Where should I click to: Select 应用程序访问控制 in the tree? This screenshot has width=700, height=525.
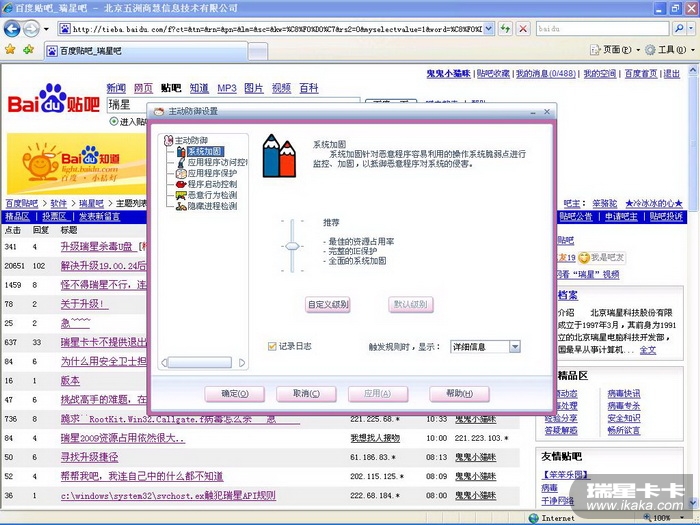(217, 162)
